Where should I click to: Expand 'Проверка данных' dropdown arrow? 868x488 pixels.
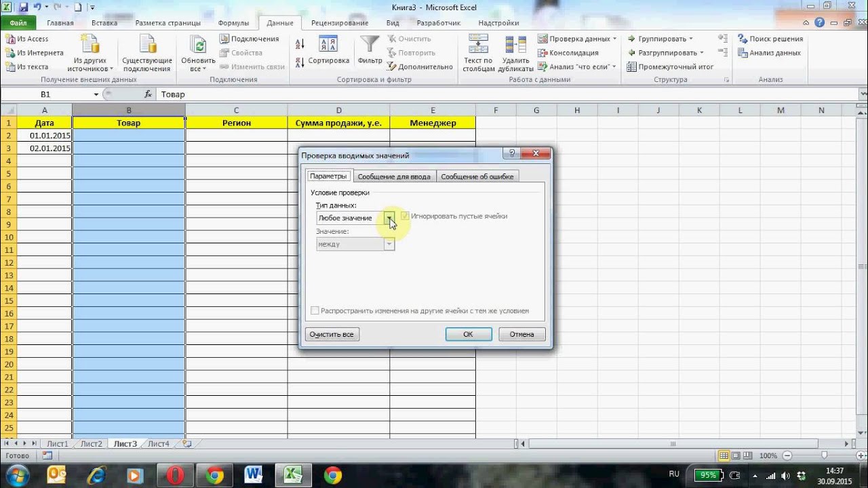tap(614, 39)
